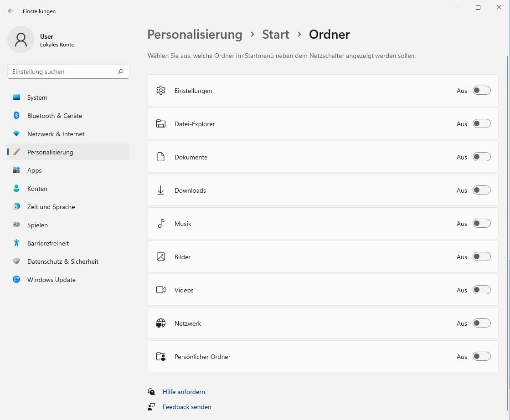The image size is (510, 420).
Task: Select Apps in the sidebar
Action: click(35, 170)
